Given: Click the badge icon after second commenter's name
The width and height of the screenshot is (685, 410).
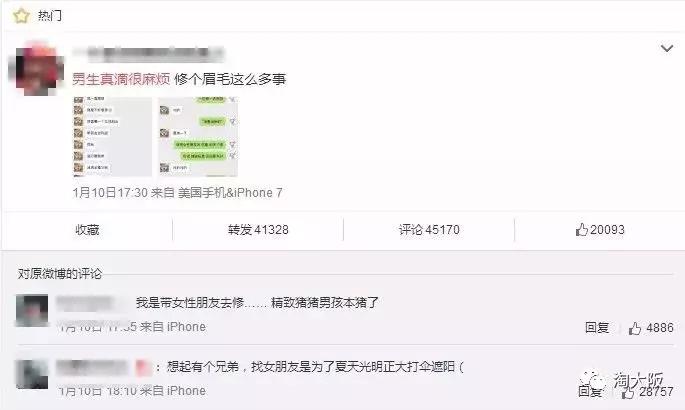Looking at the screenshot, I should pos(143,368).
